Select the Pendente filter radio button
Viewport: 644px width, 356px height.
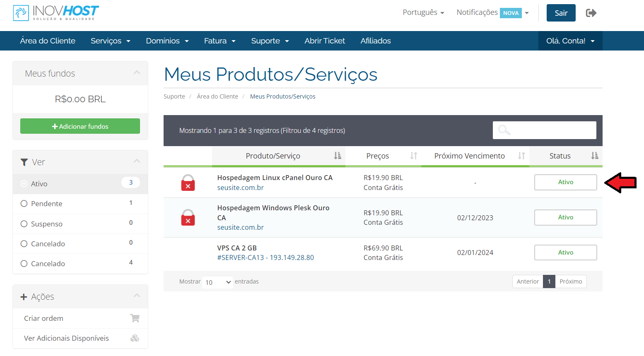24,204
